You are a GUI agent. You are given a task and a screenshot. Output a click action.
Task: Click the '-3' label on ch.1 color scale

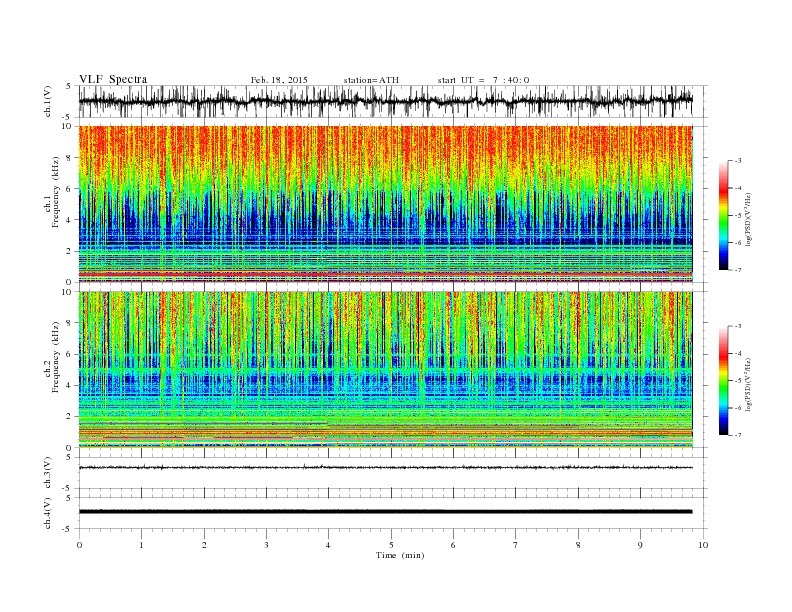(x=737, y=161)
